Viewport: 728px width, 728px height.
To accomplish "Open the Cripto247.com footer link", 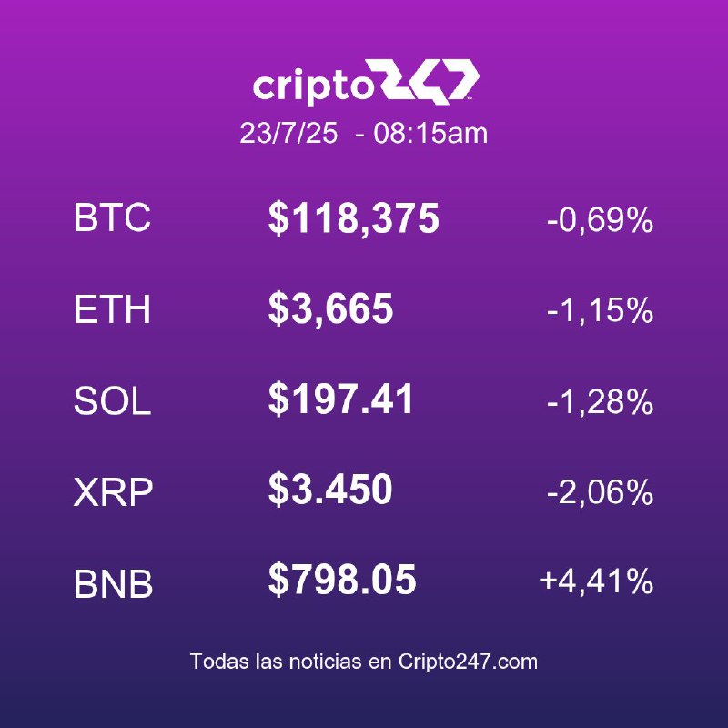I will (x=468, y=662).
